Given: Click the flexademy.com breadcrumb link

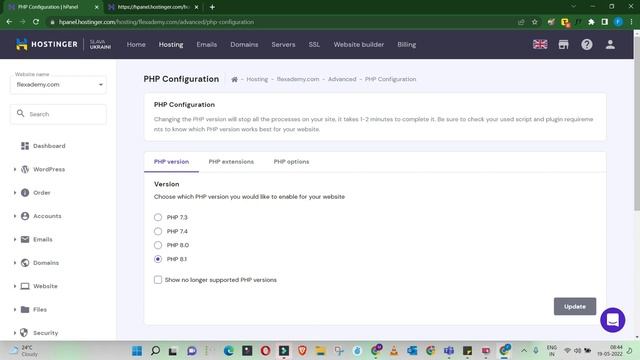Looking at the screenshot, I should (298, 79).
